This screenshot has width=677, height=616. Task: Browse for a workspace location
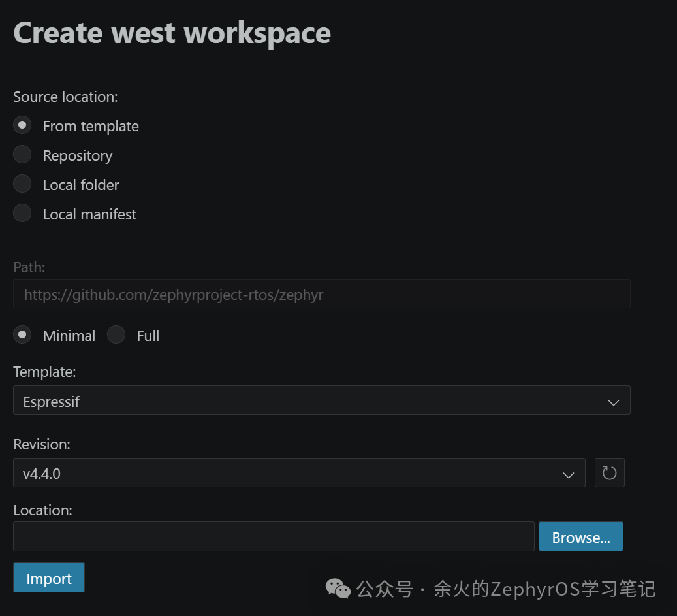coord(581,536)
